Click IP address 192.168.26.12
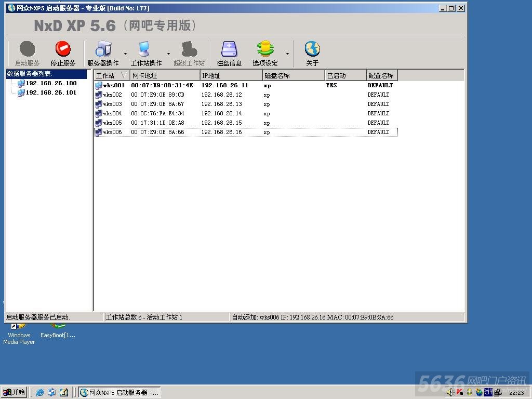The height and width of the screenshot is (399, 532). (x=221, y=95)
